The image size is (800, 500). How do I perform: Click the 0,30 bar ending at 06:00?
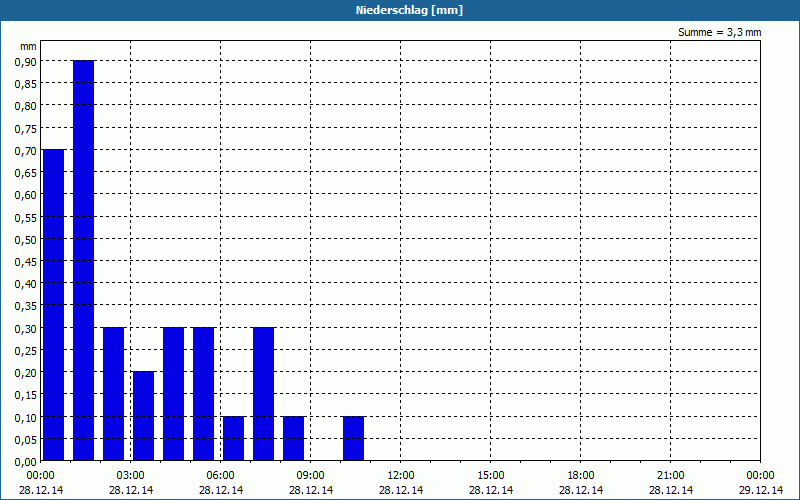pyautogui.click(x=203, y=393)
